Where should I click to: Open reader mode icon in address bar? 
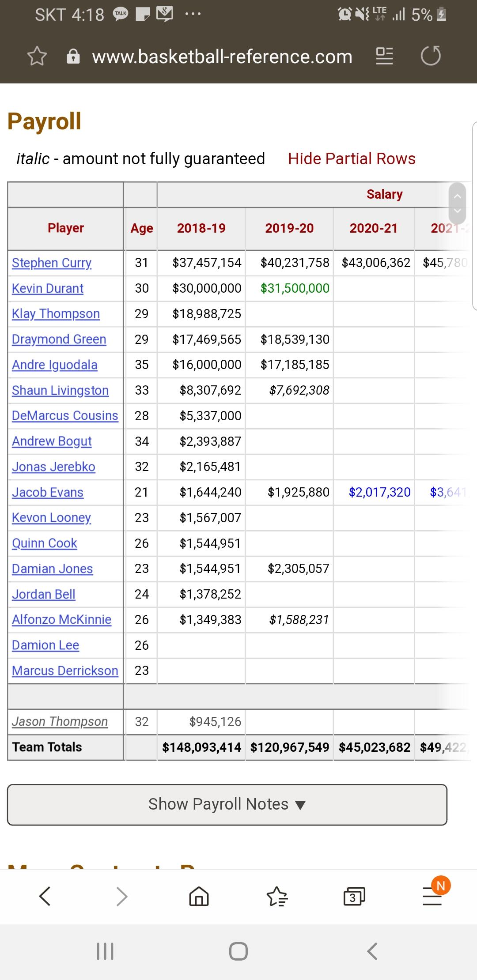[x=384, y=56]
